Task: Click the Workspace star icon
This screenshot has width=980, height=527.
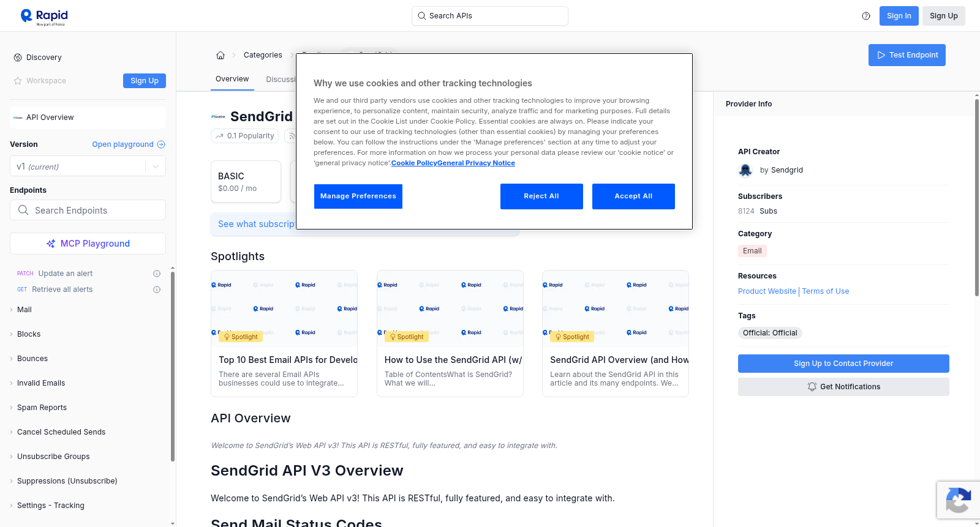Action: point(18,81)
